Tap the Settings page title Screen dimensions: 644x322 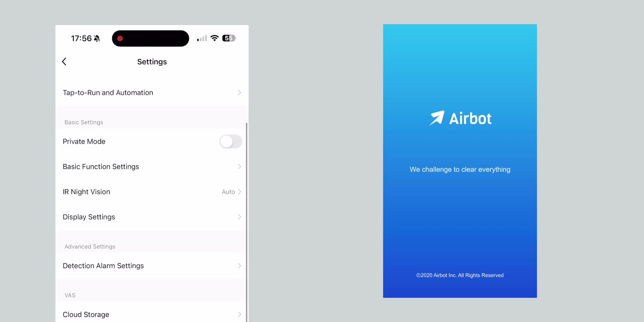[x=152, y=62]
